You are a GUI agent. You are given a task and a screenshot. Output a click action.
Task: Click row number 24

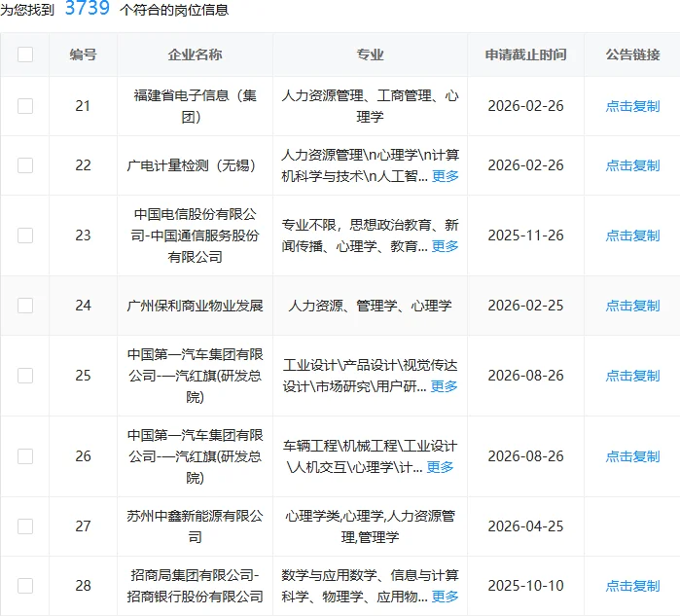(x=83, y=306)
